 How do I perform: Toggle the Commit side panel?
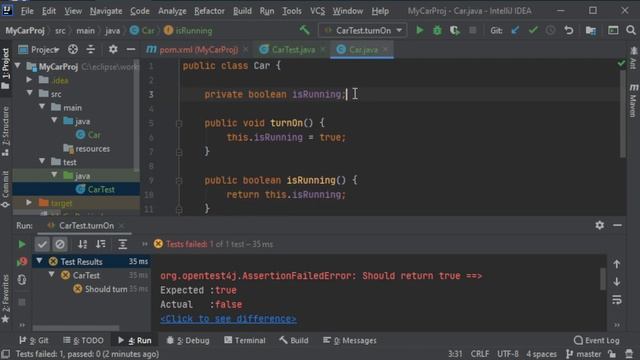point(5,189)
